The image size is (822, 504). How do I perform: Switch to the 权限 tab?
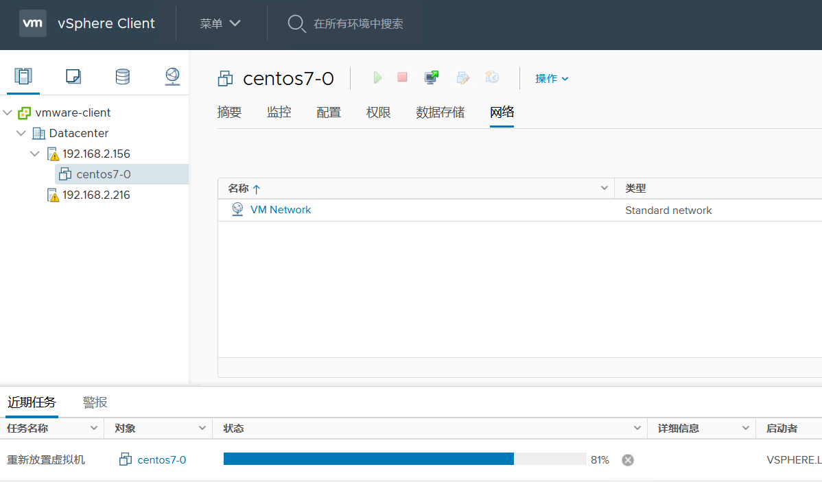tap(379, 112)
